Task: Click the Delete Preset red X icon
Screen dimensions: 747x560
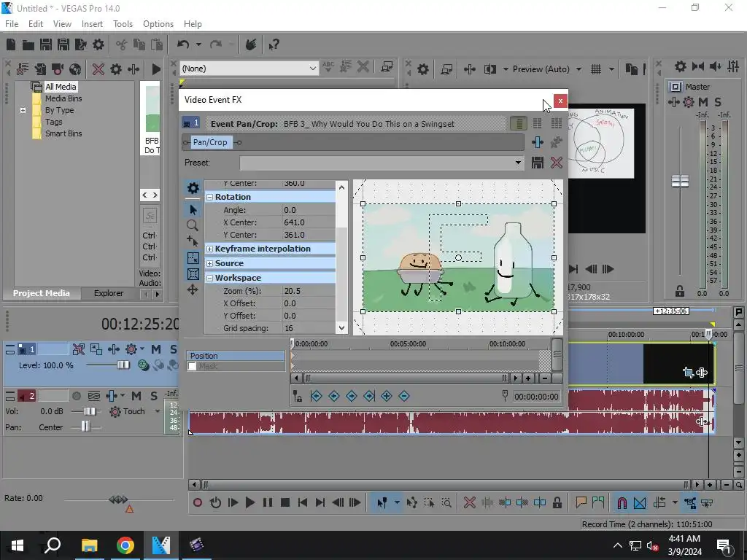Action: 557,163
